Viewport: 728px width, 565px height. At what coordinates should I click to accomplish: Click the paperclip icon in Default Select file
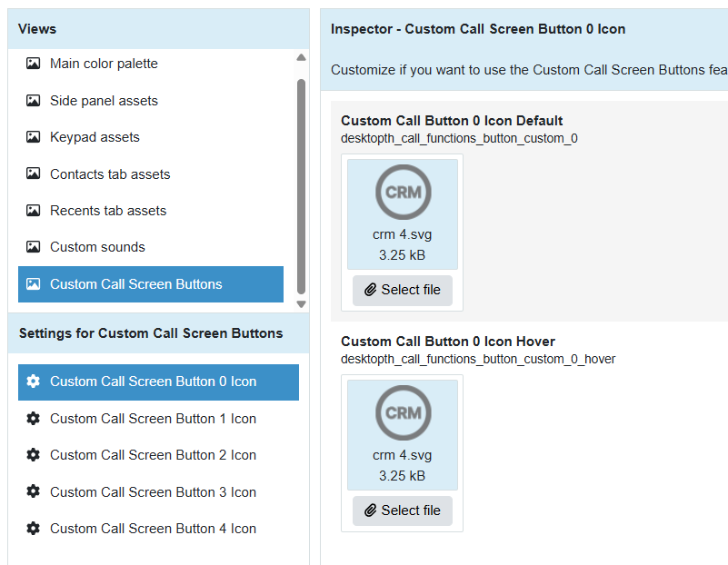[x=370, y=290]
